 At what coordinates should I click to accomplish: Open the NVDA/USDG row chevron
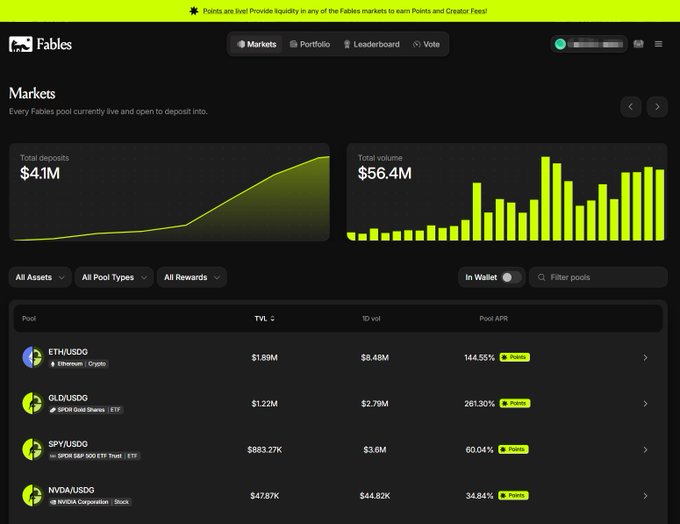tap(645, 495)
